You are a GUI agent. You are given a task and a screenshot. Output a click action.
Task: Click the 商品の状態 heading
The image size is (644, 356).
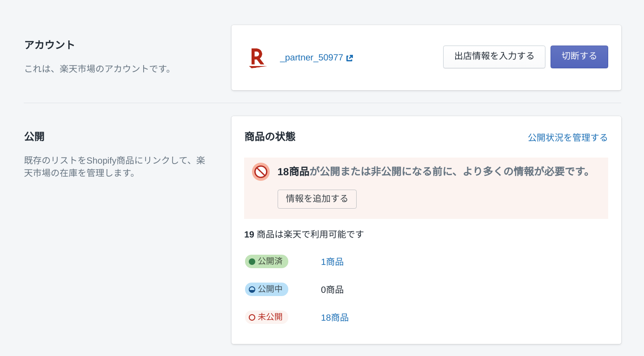pos(270,137)
